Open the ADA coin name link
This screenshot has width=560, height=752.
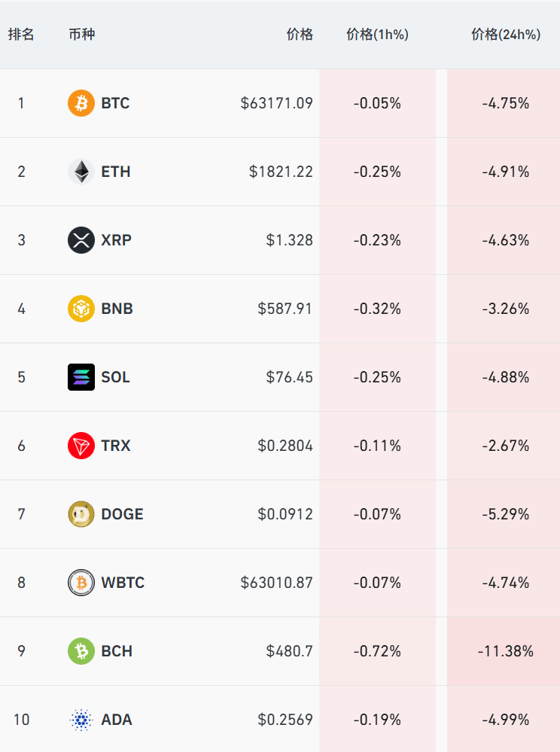pos(117,720)
